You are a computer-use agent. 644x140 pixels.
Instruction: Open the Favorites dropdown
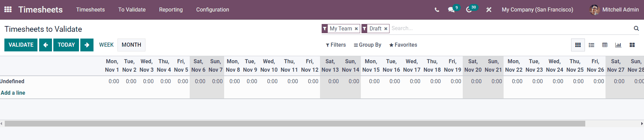click(403, 45)
